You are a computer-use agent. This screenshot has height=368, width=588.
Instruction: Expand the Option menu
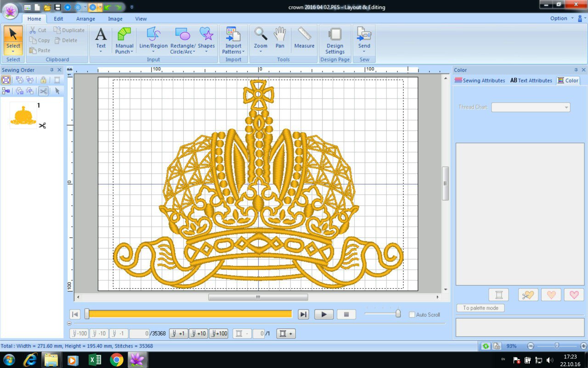click(561, 18)
